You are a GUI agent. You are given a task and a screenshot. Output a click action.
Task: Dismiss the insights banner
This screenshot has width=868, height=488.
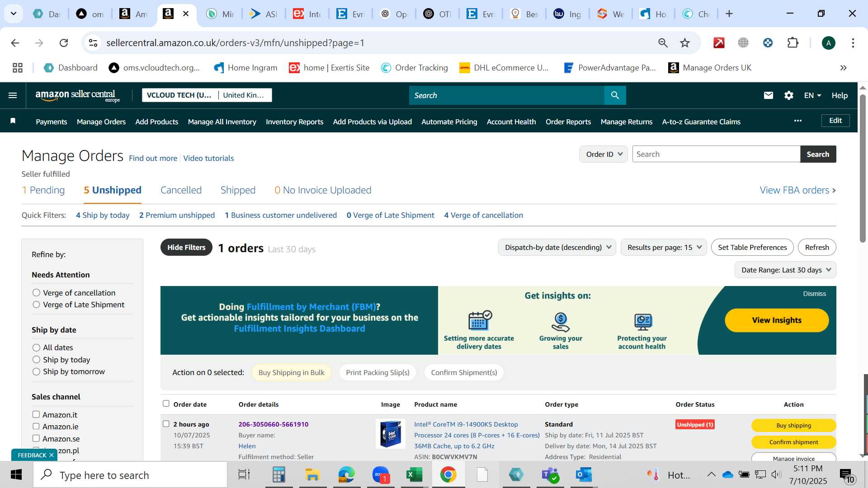tap(814, 294)
